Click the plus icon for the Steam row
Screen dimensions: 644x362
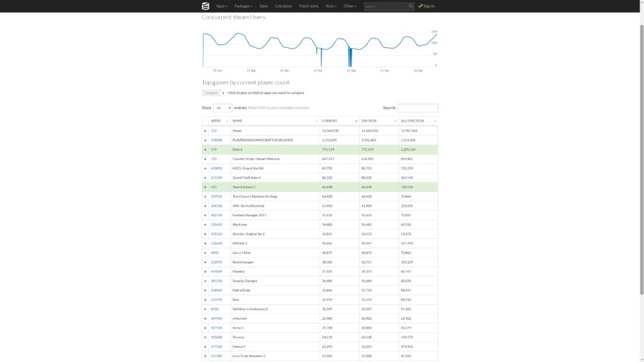205,131
